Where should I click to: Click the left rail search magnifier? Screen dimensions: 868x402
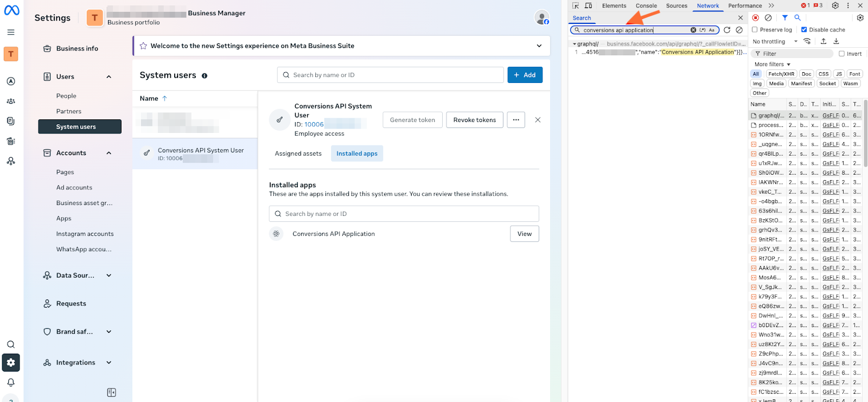(11, 344)
